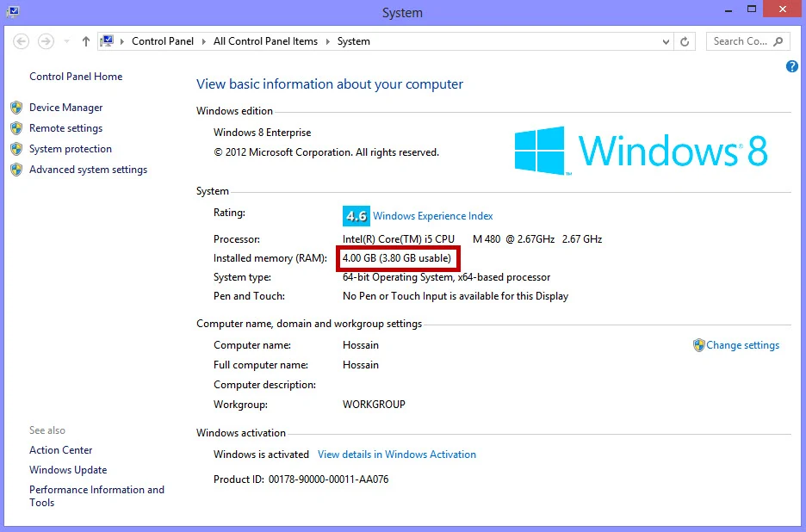The height and width of the screenshot is (532, 806).
Task: Expand arrow after computer icon in breadcrumb
Action: (122, 41)
